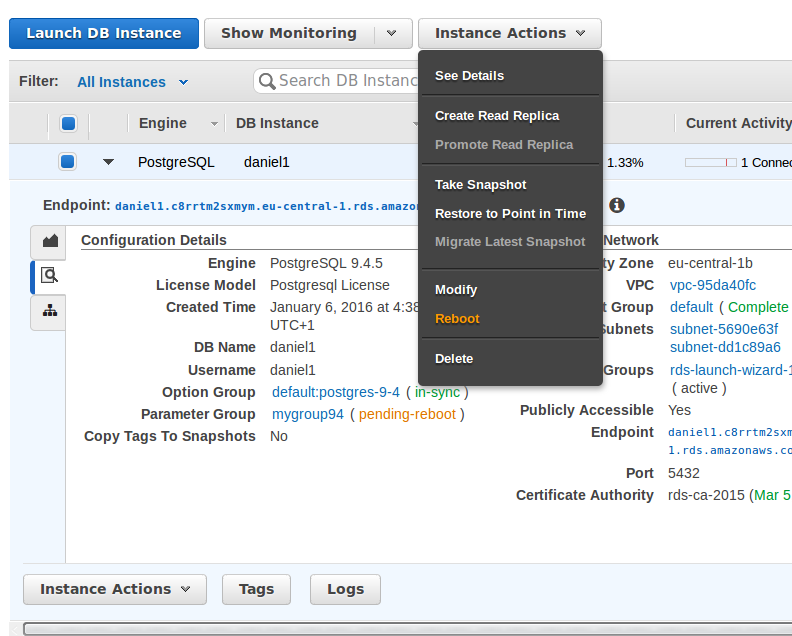Choose Create Read Replica from the menu
The width and height of the screenshot is (792, 636).
(x=497, y=116)
